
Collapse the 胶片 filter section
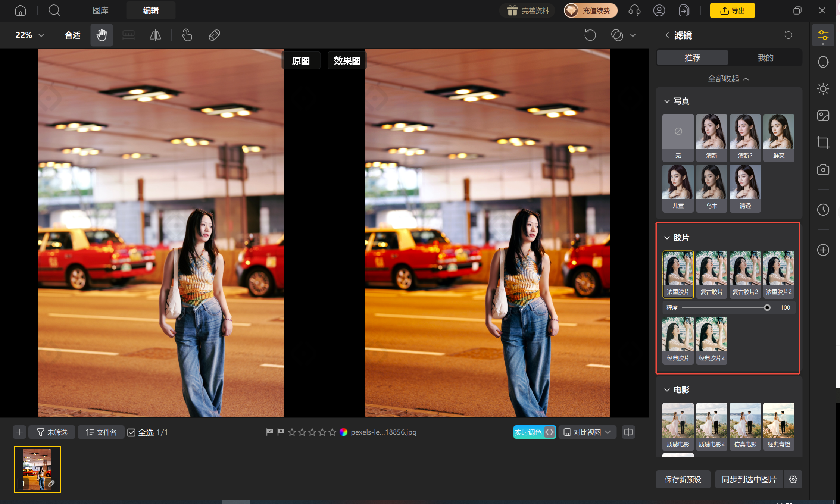(667, 238)
